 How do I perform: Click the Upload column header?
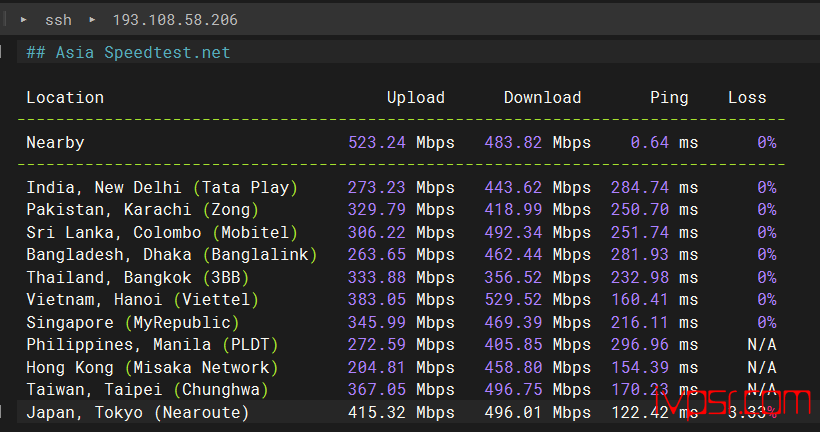(x=416, y=97)
